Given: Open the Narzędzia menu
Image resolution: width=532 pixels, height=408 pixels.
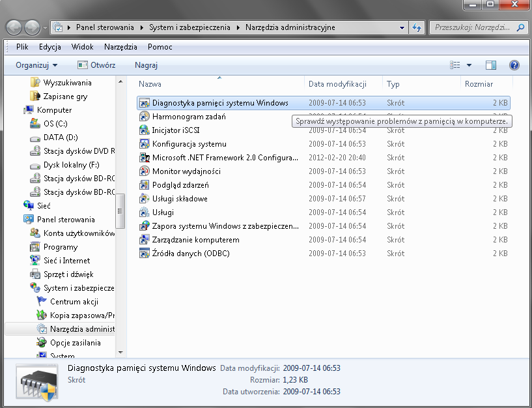Looking at the screenshot, I should point(120,47).
